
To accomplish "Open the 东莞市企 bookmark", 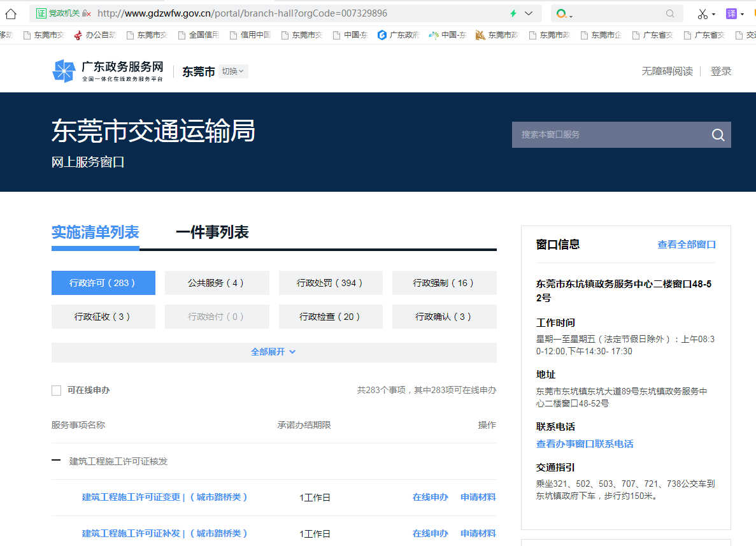I will pyautogui.click(x=601, y=35).
